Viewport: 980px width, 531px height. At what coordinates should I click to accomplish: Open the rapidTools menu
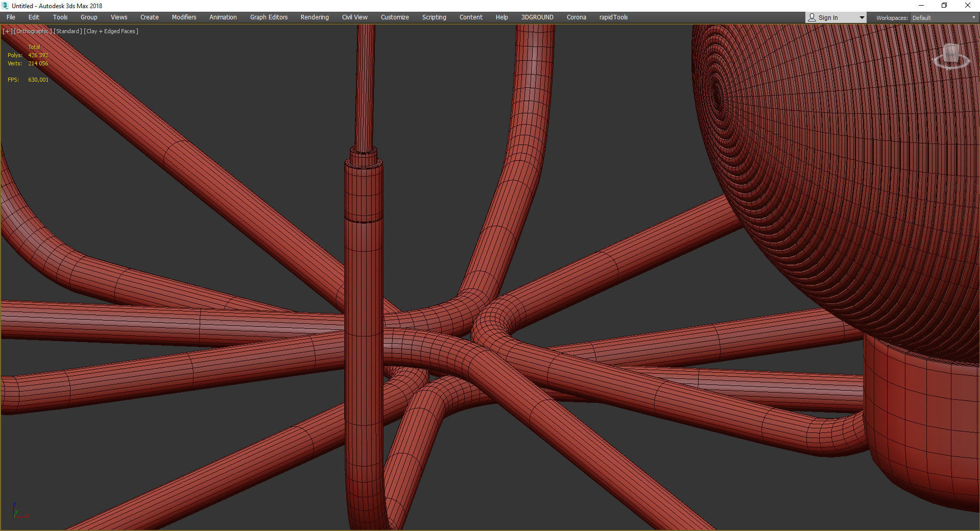tap(613, 17)
